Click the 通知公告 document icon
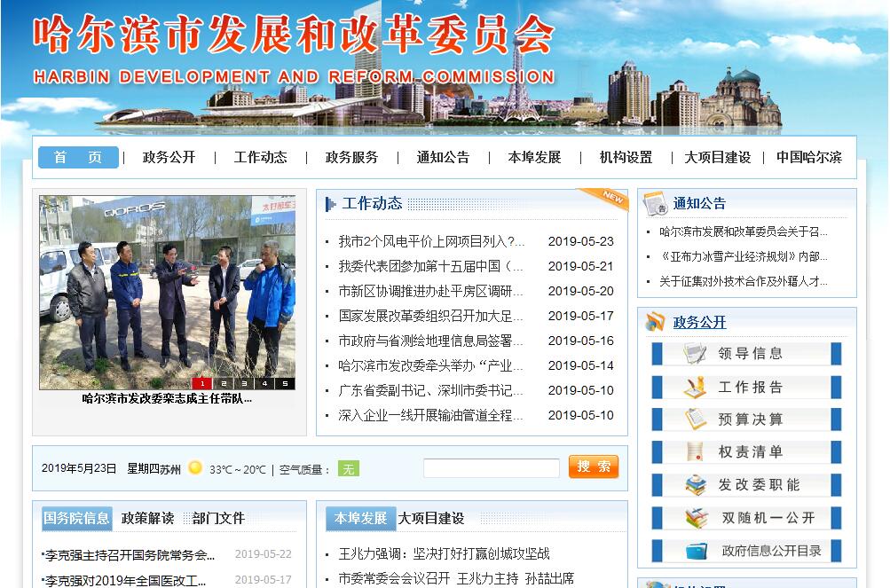The height and width of the screenshot is (588, 890). coord(656,204)
